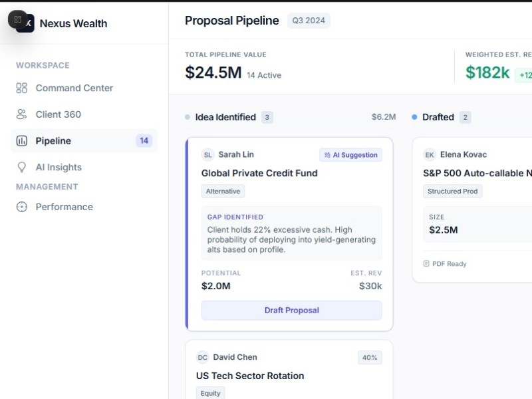Open Performance under Management
The image size is (532, 399).
click(64, 207)
